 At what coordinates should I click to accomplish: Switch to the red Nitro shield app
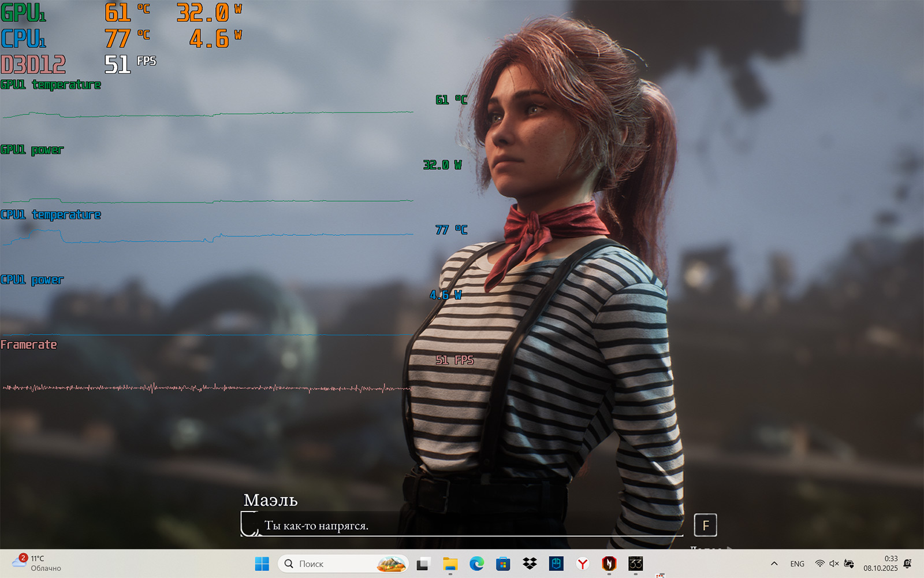tap(609, 564)
